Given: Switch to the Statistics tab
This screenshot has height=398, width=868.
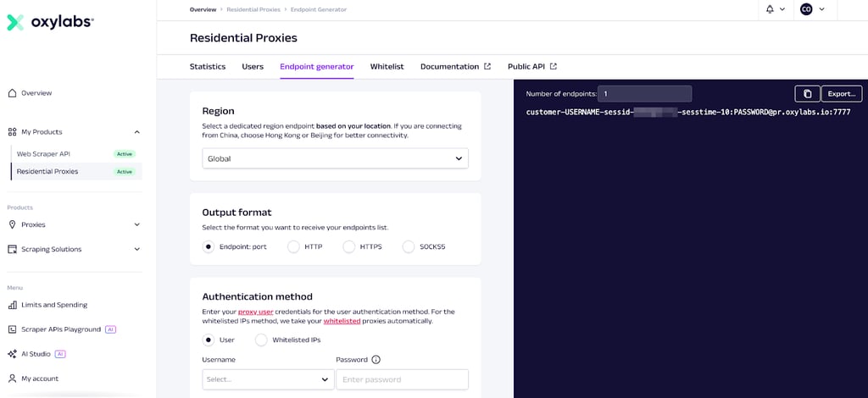Looking at the screenshot, I should click(x=208, y=66).
